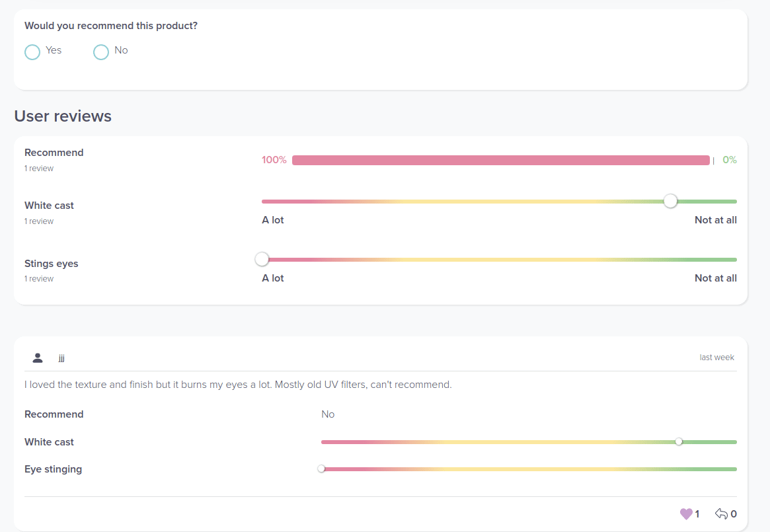This screenshot has width=770, height=532.
Task: Select the "No" recommend radio button
Action: pos(101,52)
